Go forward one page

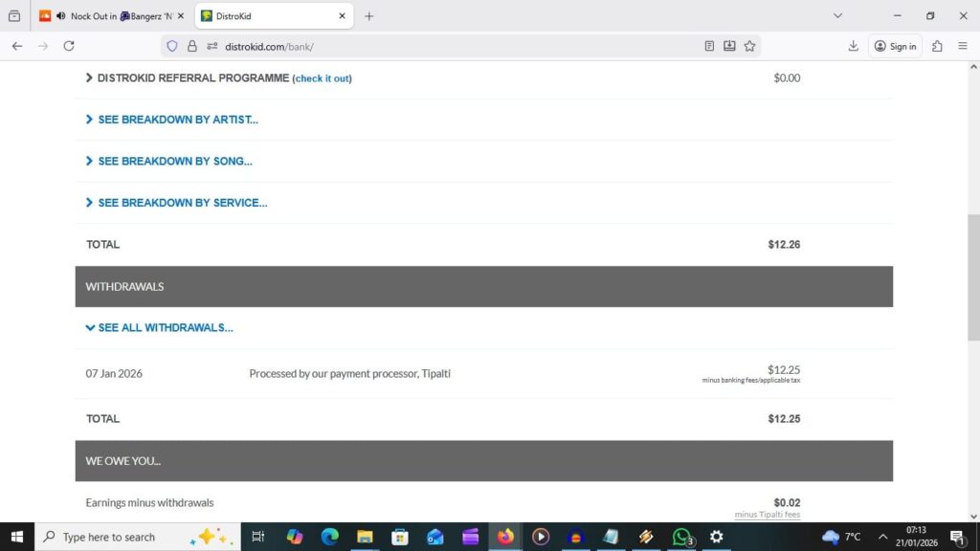click(42, 46)
